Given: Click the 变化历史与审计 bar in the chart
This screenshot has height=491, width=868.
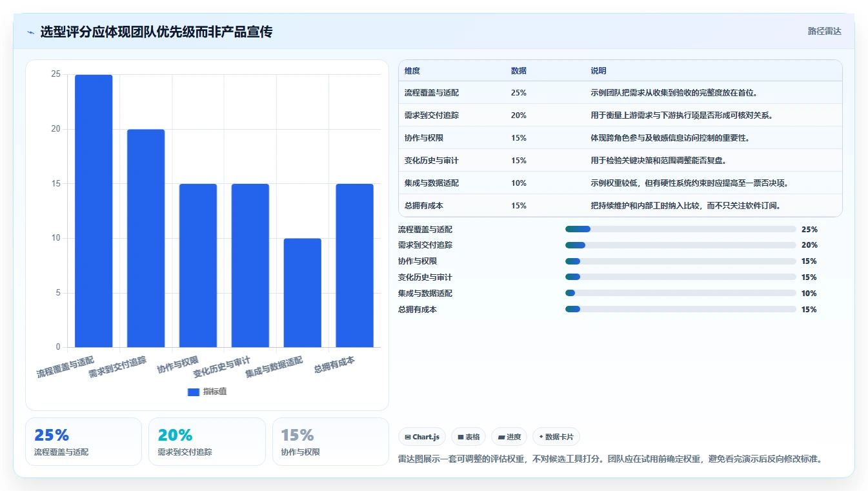Looking at the screenshot, I should [250, 266].
